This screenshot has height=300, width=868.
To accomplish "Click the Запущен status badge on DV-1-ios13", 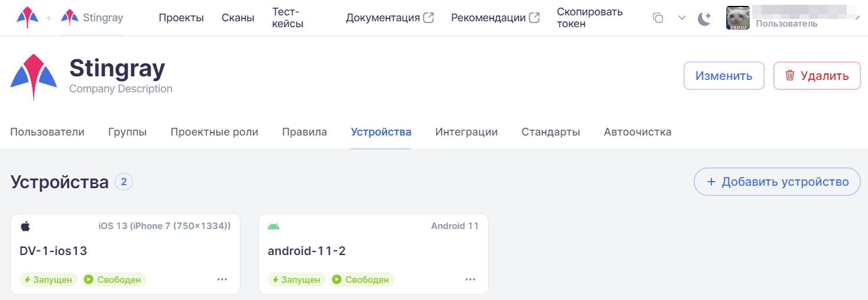I will 48,280.
